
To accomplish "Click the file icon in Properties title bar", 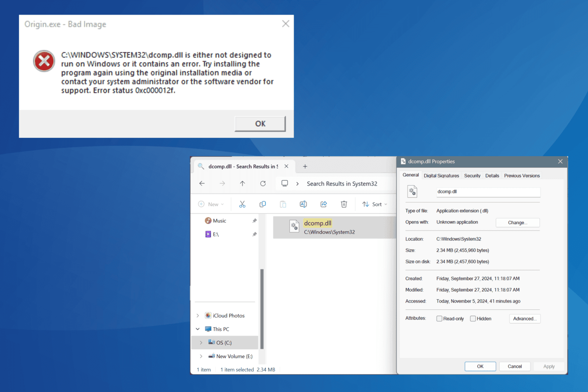I will click(403, 162).
